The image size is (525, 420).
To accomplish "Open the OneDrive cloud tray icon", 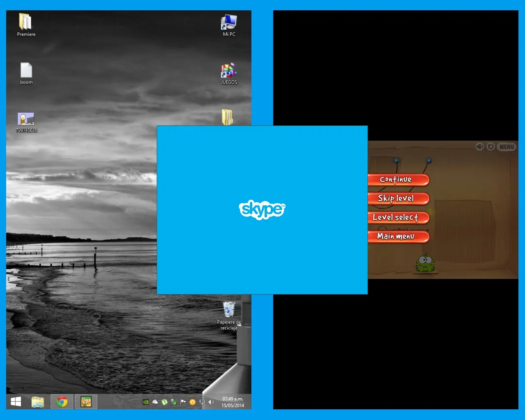I will [x=155, y=402].
